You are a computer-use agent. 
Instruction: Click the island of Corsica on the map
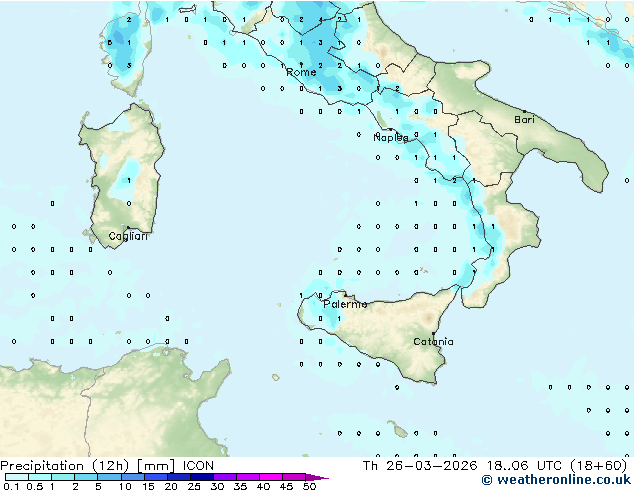click(x=126, y=49)
